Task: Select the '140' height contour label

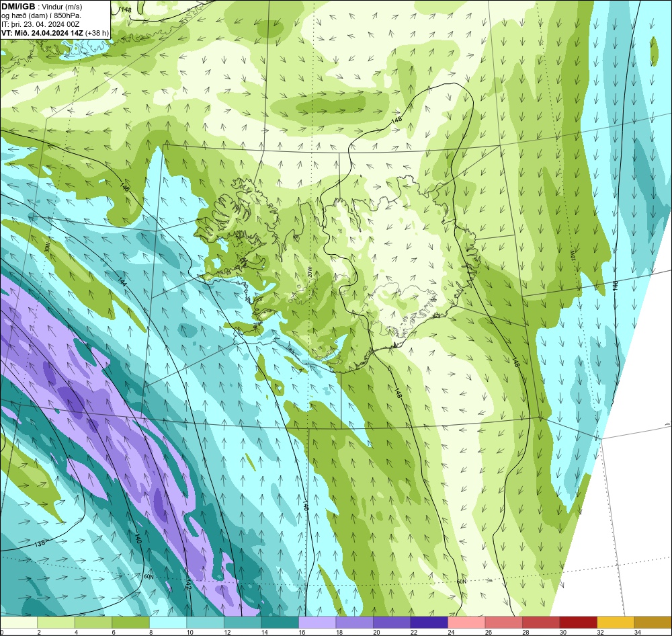Action: [138, 539]
